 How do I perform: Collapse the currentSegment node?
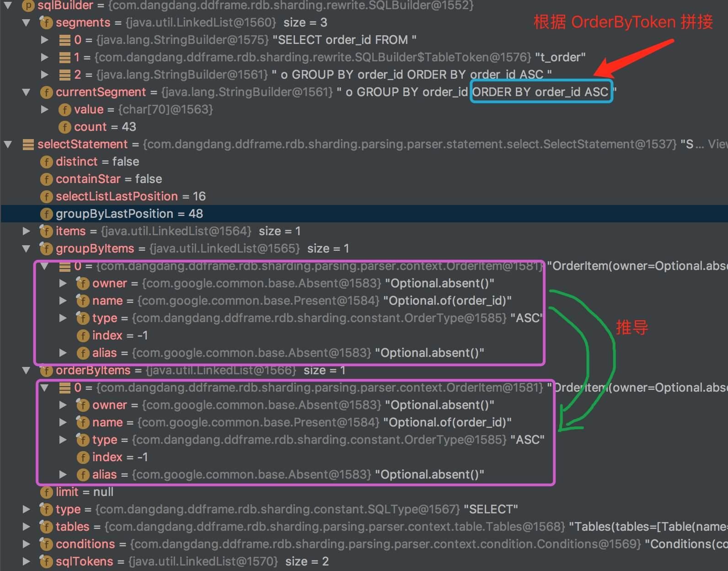coord(26,92)
